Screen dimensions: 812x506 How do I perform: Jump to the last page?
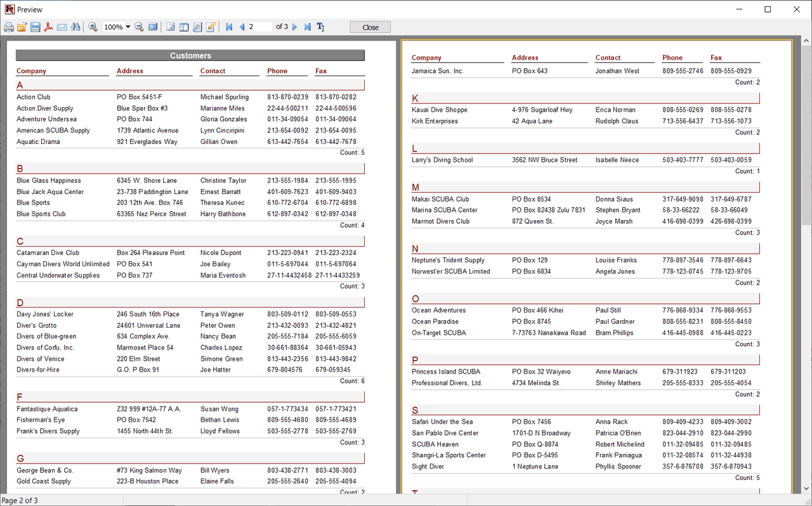coord(308,27)
